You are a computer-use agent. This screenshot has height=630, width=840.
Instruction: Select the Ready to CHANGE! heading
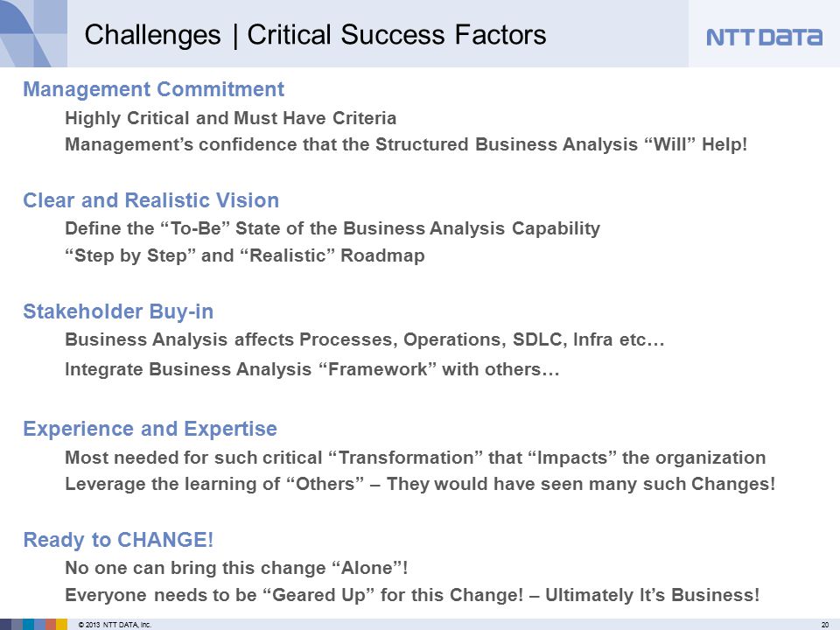(x=118, y=540)
